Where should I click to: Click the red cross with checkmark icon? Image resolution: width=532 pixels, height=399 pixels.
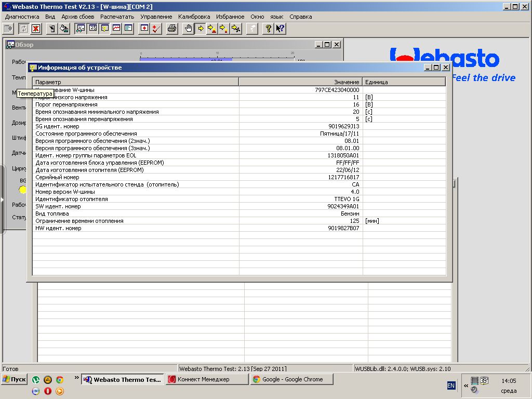[156, 29]
